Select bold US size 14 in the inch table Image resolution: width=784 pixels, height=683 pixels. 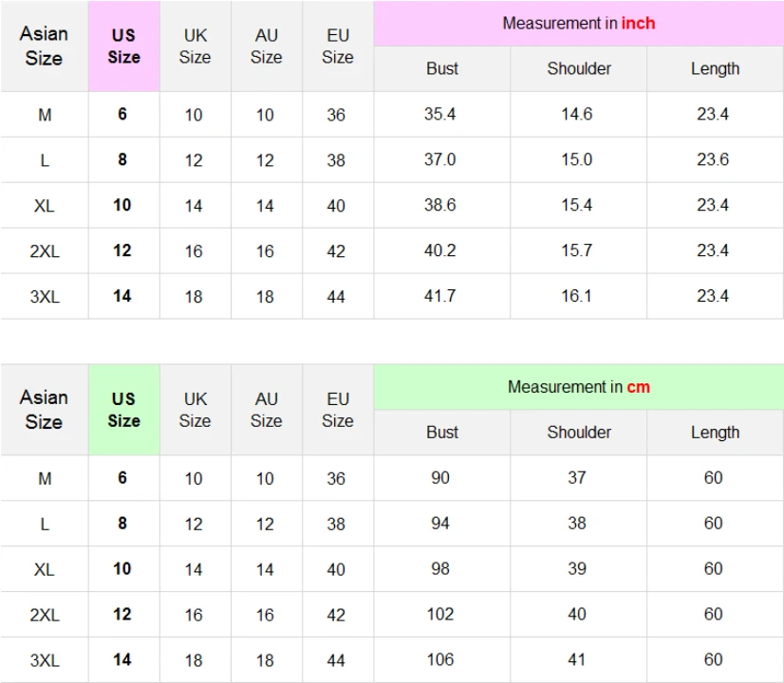click(122, 296)
